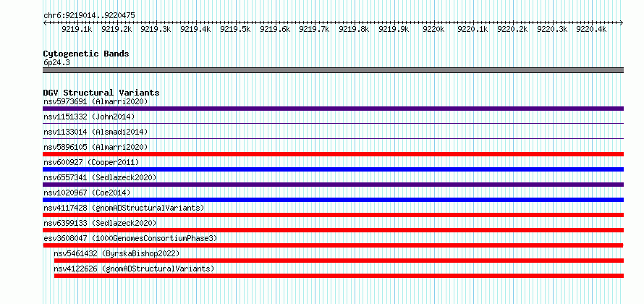Open nsv600927 (Cooper2011) variant label
The height and width of the screenshot is (304, 644).
click(x=91, y=162)
